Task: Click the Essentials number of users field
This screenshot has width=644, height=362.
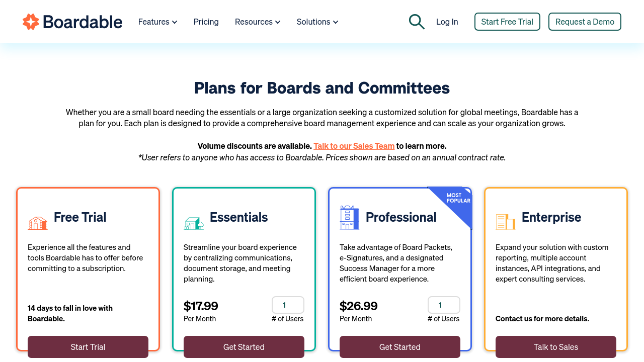Action: 288,305
